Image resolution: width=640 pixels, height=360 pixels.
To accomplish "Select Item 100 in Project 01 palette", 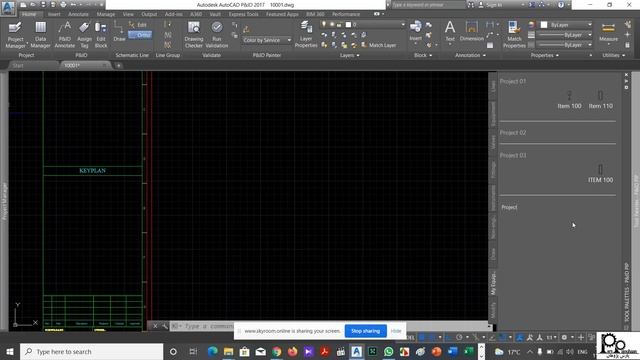I will pyautogui.click(x=569, y=100).
